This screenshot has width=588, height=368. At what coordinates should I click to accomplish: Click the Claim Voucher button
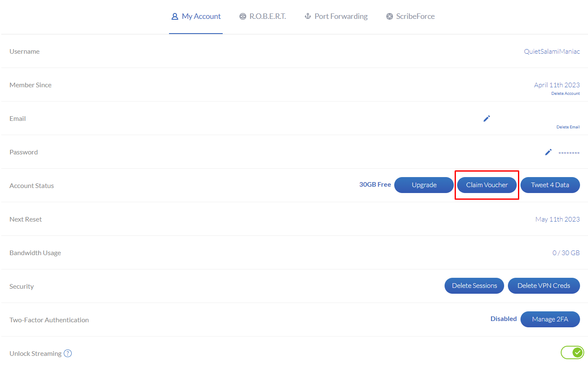coord(487,185)
